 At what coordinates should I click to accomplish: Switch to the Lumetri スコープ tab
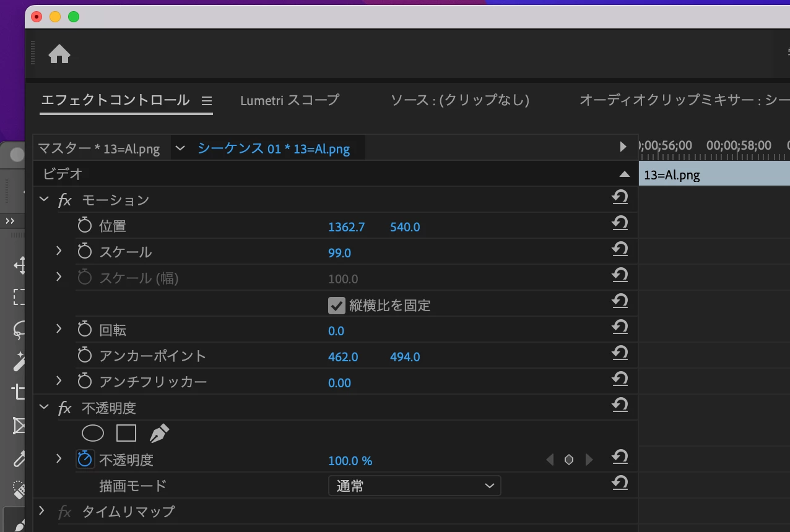290,100
